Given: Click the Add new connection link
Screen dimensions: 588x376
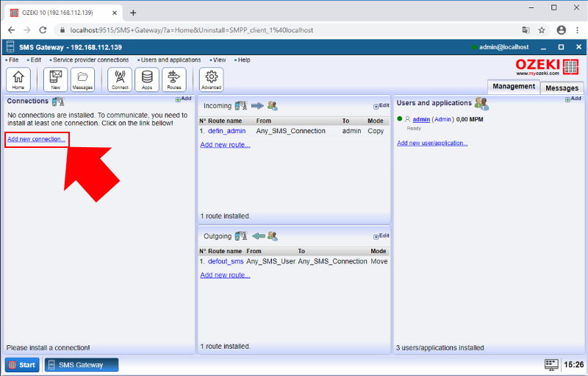Looking at the screenshot, I should (36, 139).
